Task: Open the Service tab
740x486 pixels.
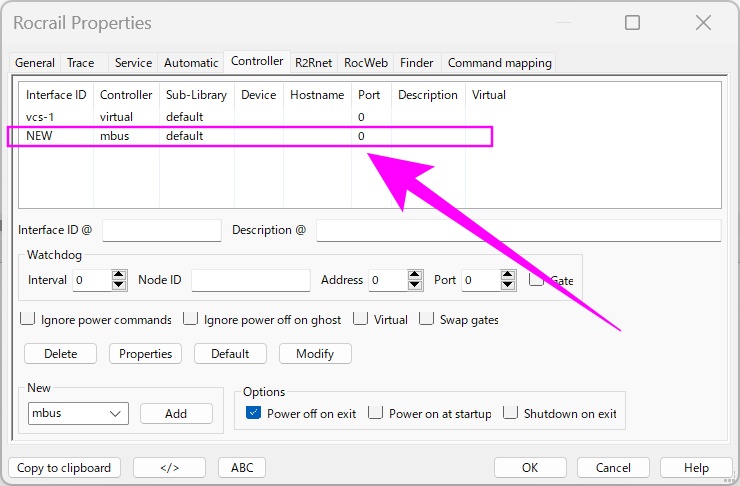Action: click(x=133, y=63)
